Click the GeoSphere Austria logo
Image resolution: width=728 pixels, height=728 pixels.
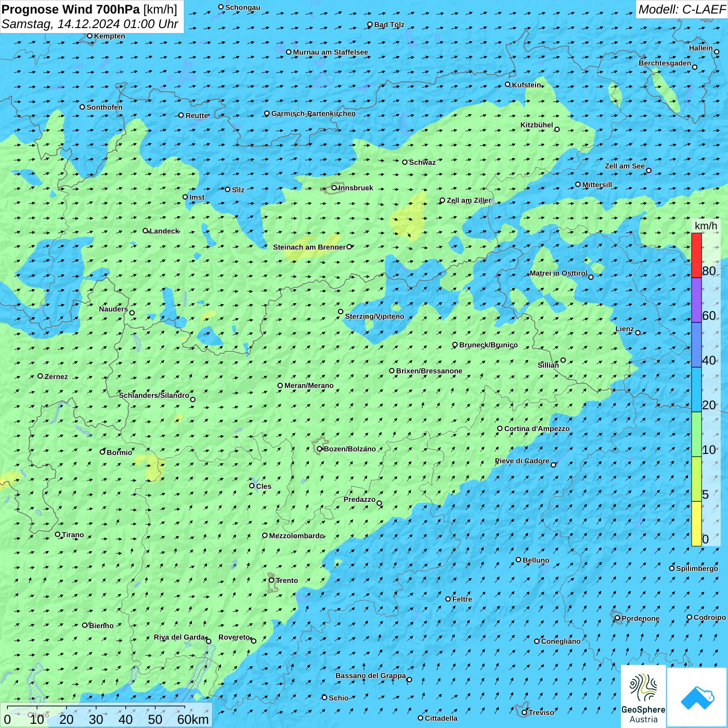click(643, 695)
